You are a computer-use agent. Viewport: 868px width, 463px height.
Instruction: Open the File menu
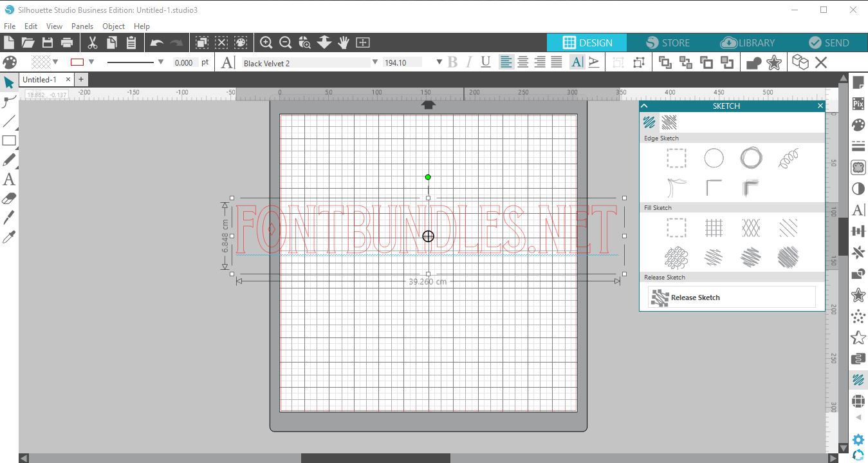click(x=10, y=26)
